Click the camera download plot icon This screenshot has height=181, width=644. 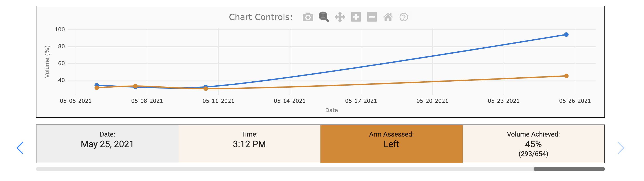point(308,17)
